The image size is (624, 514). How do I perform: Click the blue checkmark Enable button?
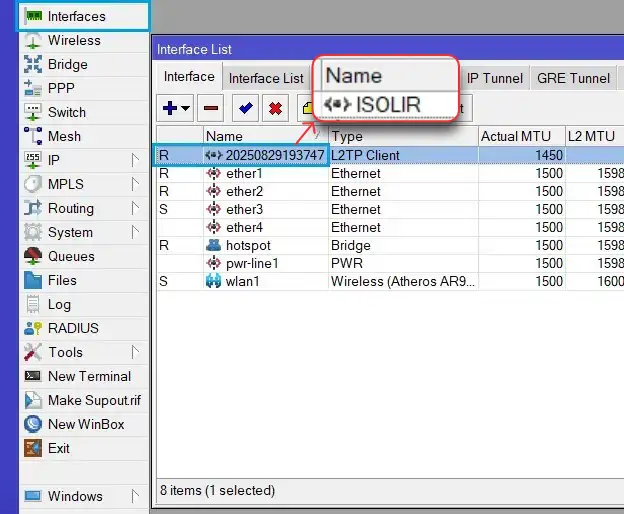tap(245, 107)
